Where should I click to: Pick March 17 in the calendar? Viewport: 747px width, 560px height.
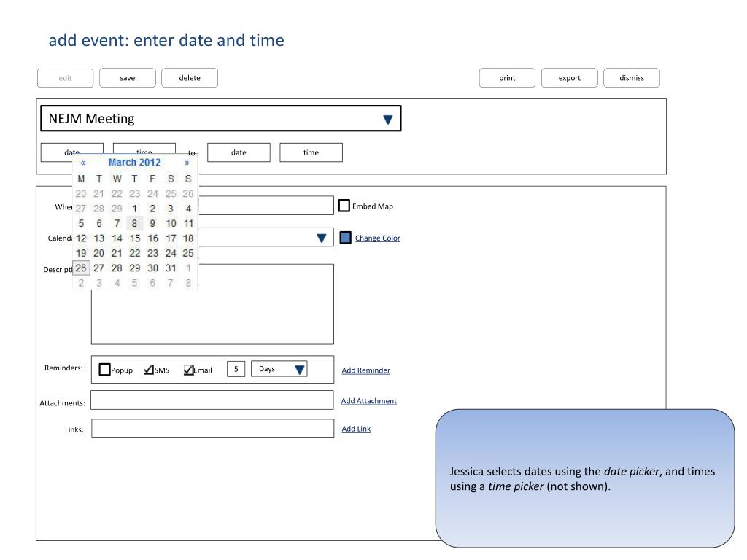coord(171,238)
